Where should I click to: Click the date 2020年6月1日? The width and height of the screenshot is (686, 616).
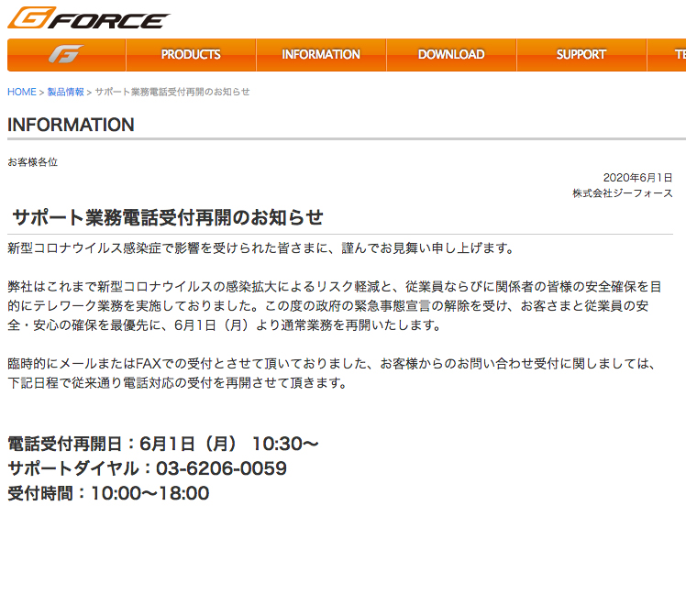(637, 178)
